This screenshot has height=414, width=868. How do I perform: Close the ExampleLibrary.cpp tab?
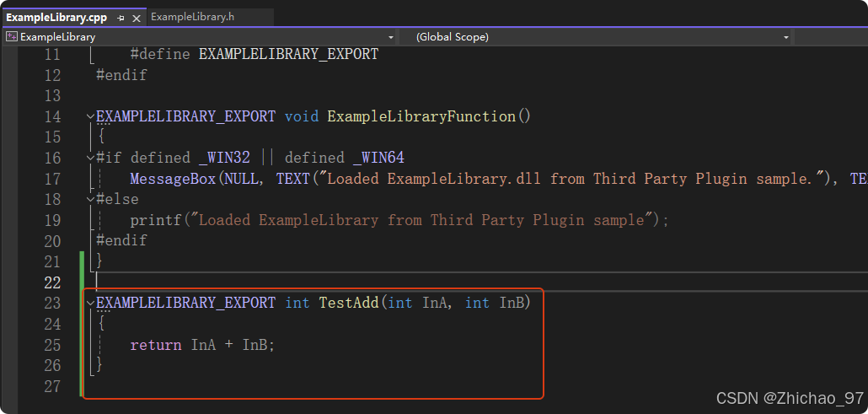137,18
